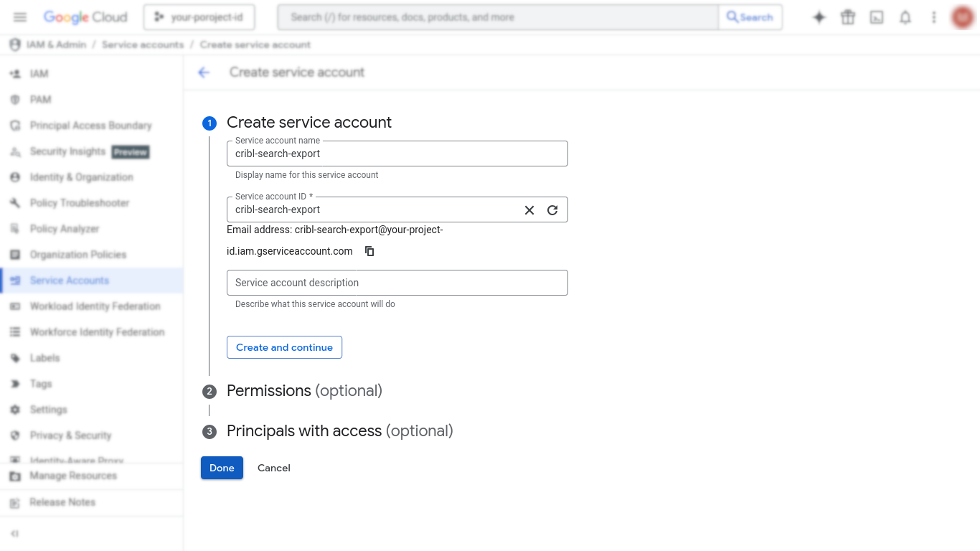Clear the Service account ID field

click(529, 209)
